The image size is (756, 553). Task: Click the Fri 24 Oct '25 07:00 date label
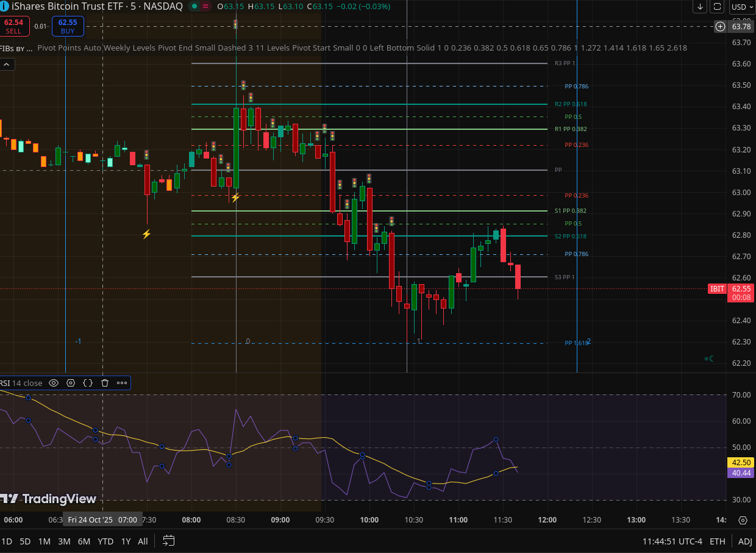tap(102, 520)
